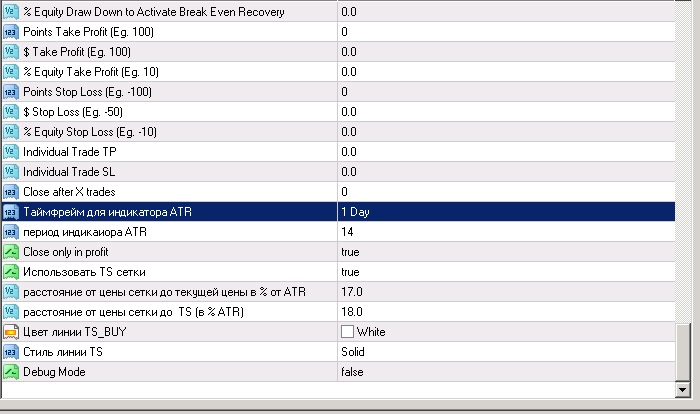Click icon beside Points Take Profit row
Image resolution: width=700 pixels, height=414 pixels.
tap(11, 32)
